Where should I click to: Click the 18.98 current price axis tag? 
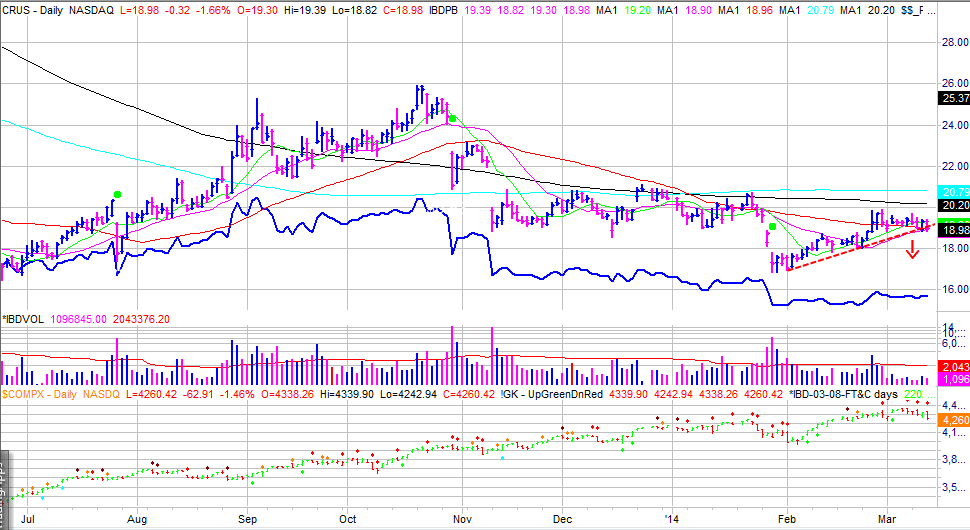click(955, 230)
